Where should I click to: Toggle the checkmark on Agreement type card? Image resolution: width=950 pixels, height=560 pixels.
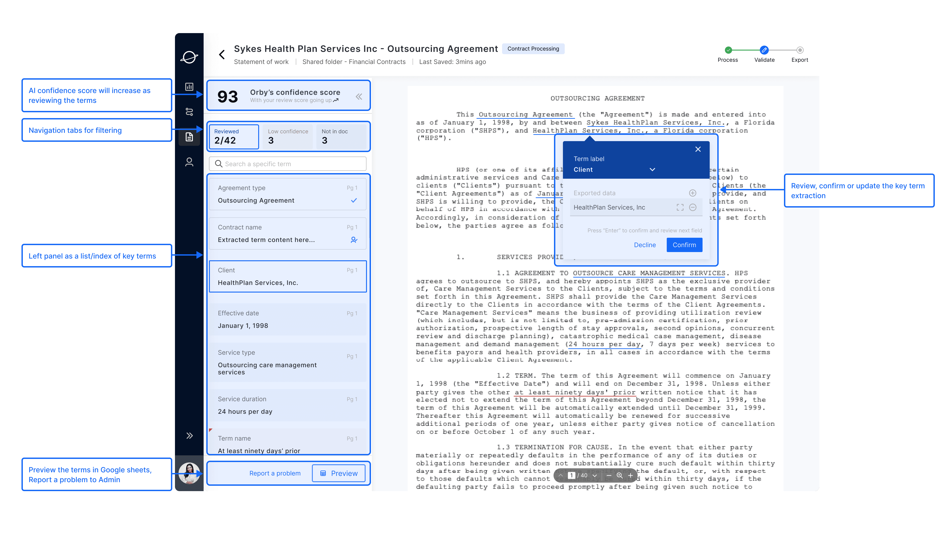(354, 200)
